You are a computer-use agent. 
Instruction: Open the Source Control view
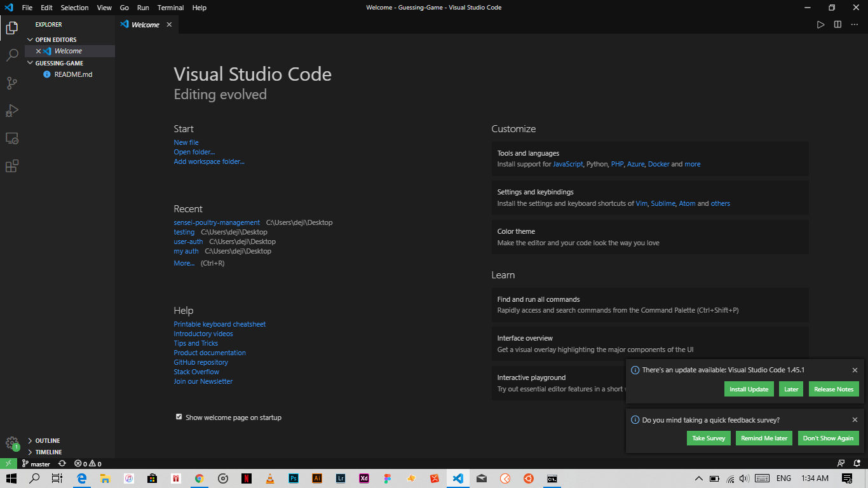(x=11, y=83)
